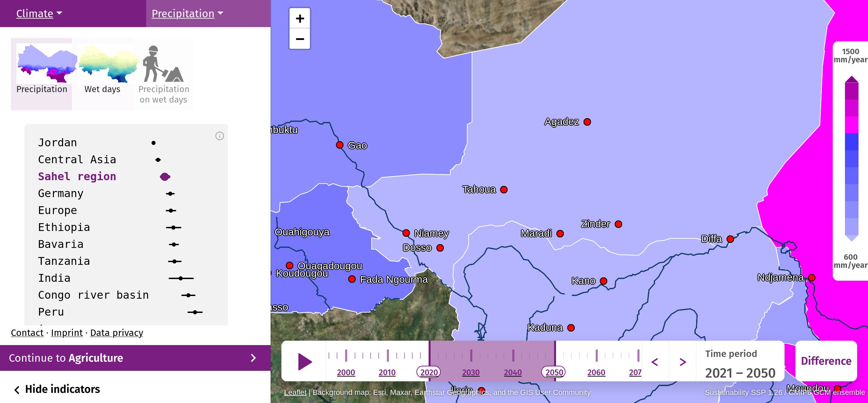Open the Climate dropdown menu

click(39, 14)
